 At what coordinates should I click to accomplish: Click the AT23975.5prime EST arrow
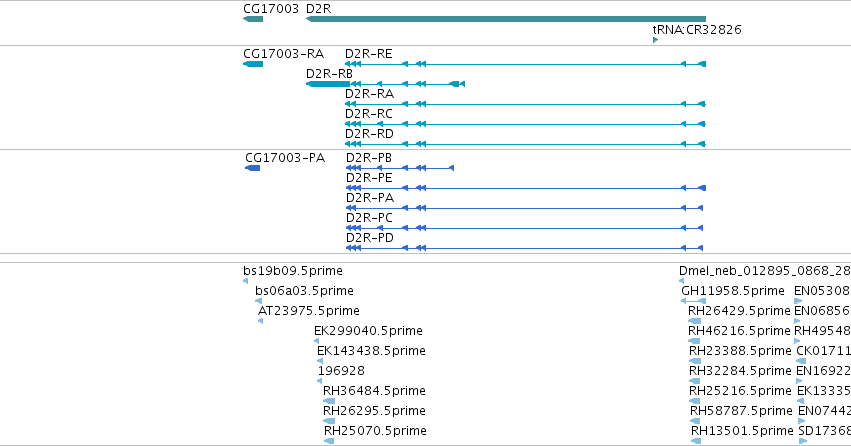coord(261,321)
